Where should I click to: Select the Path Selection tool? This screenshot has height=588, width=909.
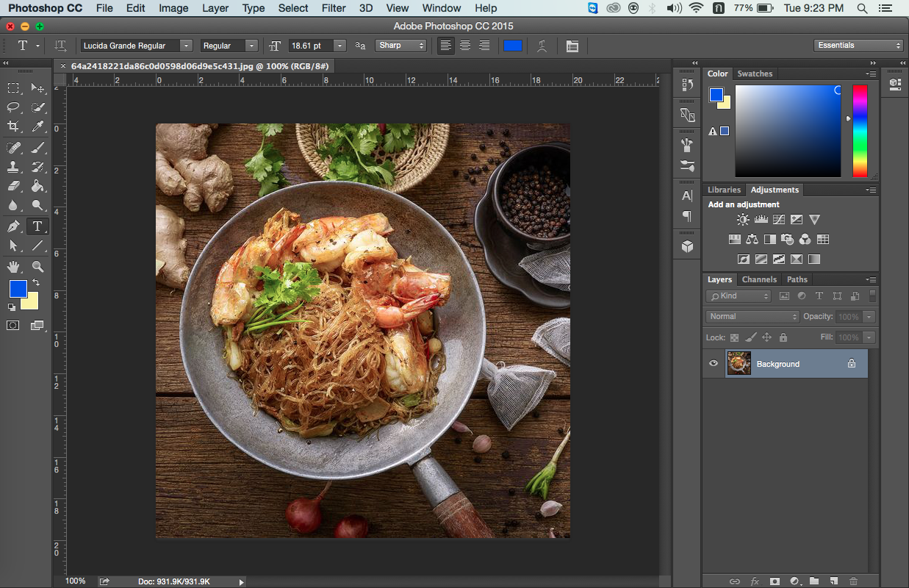(x=13, y=245)
